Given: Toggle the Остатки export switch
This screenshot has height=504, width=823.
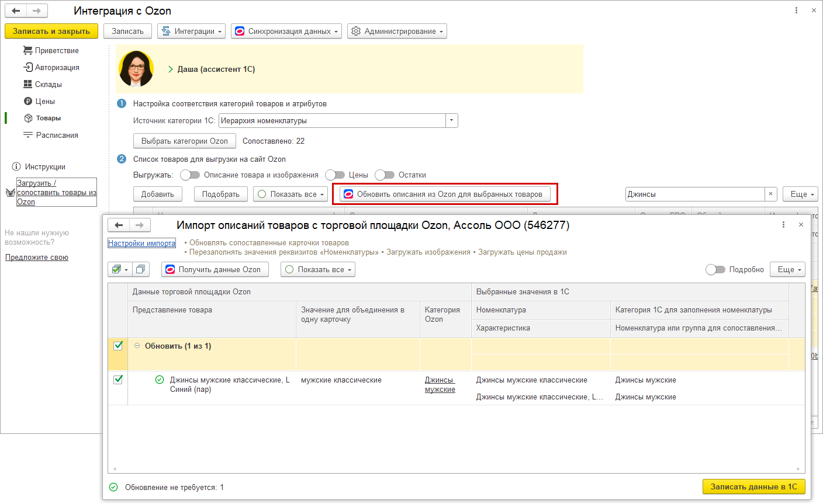Looking at the screenshot, I should [385, 175].
